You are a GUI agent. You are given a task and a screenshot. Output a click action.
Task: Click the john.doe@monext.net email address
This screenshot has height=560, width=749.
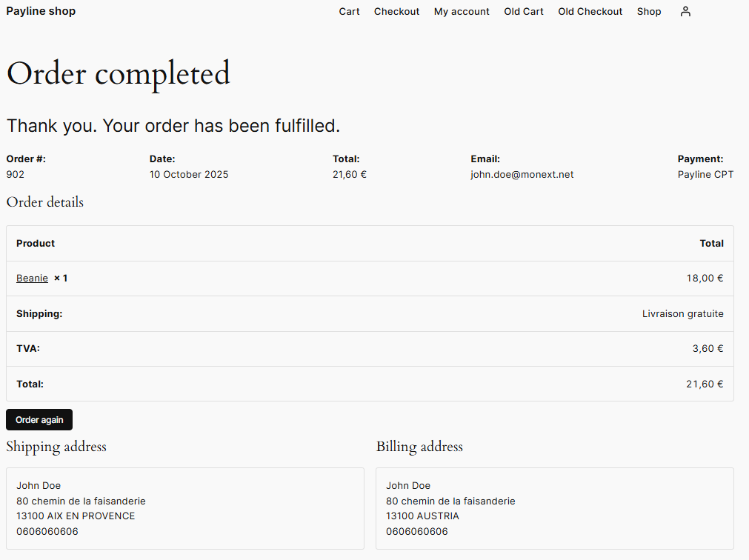point(522,175)
